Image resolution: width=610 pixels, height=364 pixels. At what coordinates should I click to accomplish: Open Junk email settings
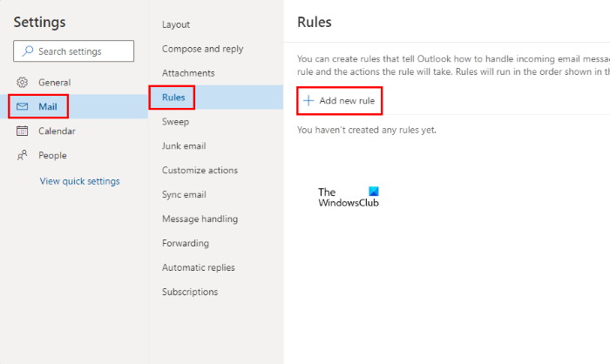[x=184, y=146]
